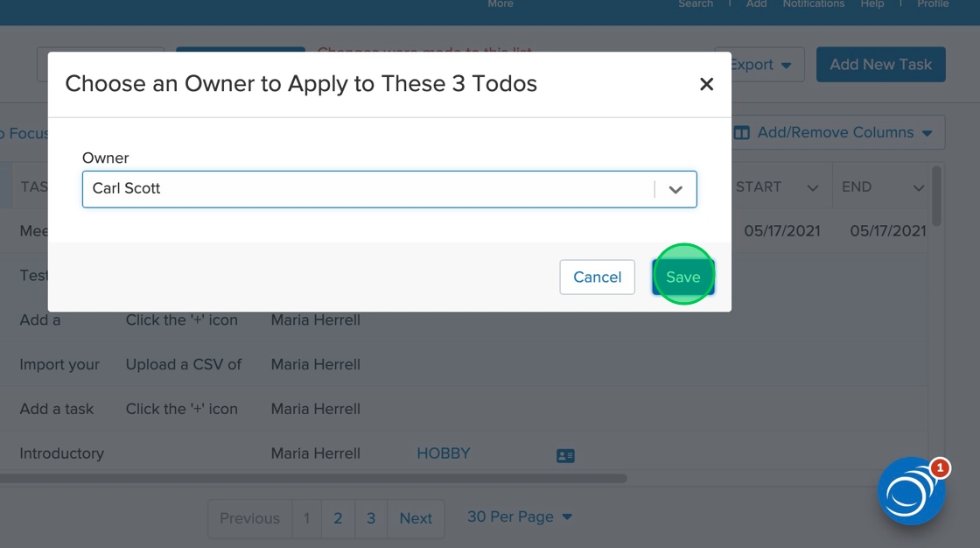Screen dimensions: 980x548
Task: Close the owner dialog with X
Action: [x=706, y=84]
